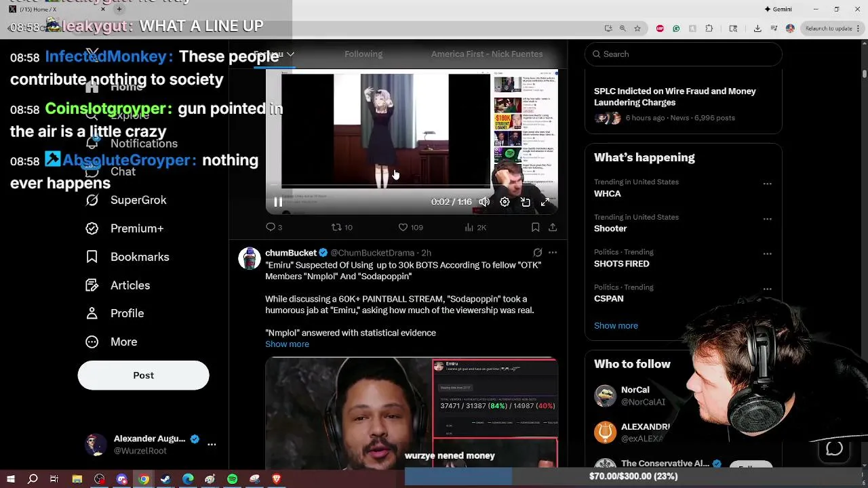Focus the X Search field
The height and width of the screenshot is (488, 868).
tap(684, 54)
